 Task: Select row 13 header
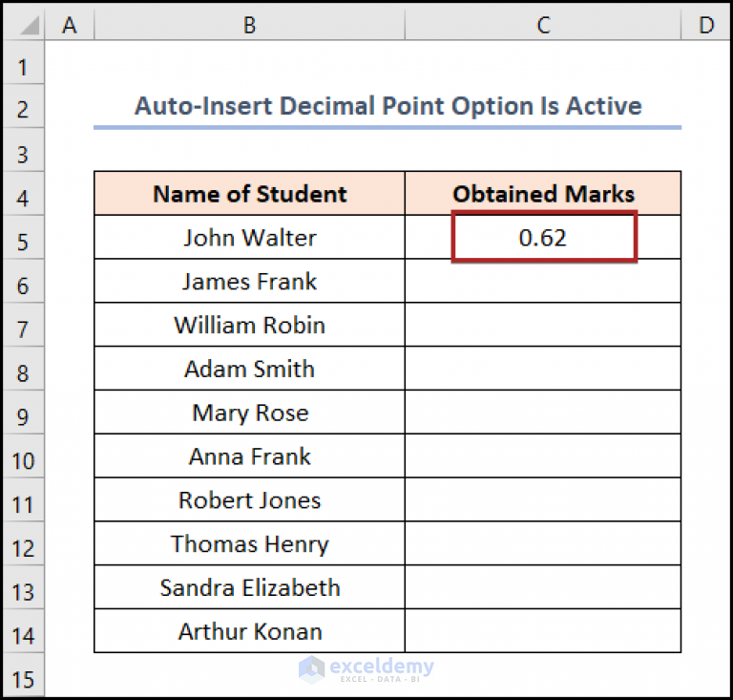click(23, 587)
